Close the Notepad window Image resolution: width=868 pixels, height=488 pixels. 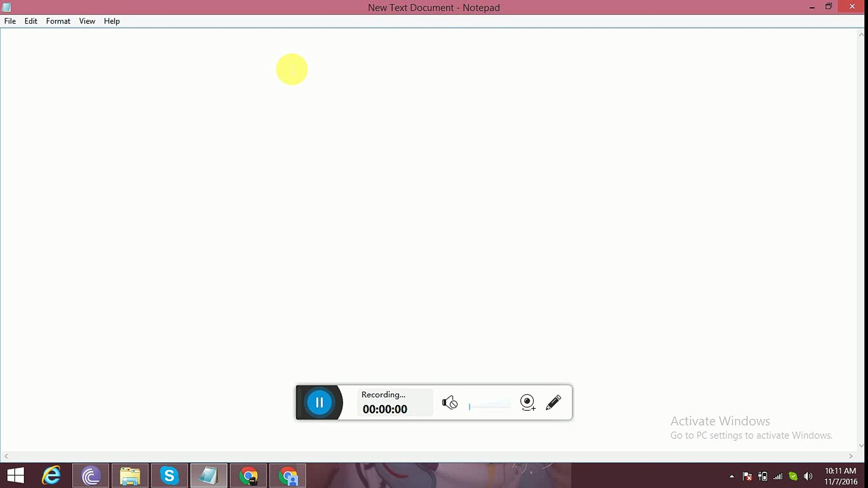pos(852,7)
